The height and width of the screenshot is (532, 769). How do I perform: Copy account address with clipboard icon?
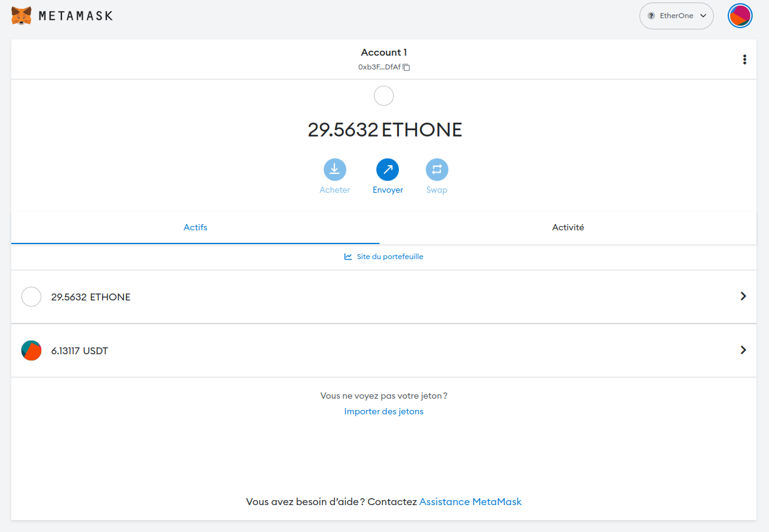pyautogui.click(x=406, y=67)
